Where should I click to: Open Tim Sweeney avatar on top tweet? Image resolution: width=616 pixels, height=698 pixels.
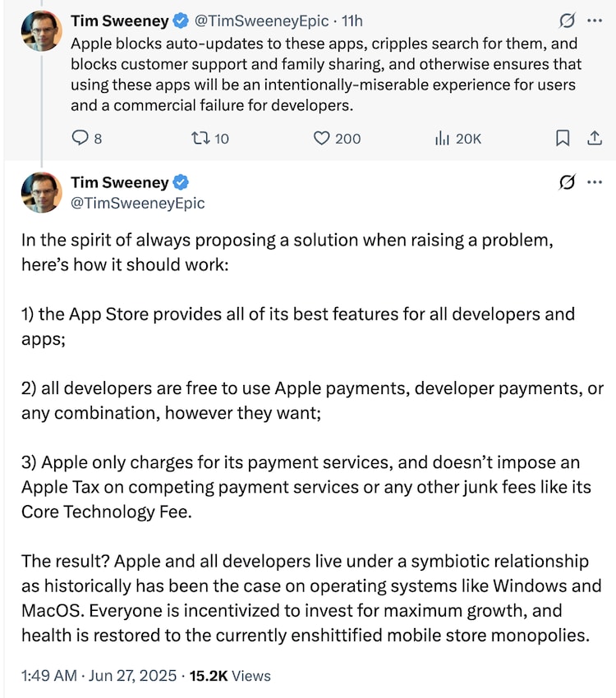pyautogui.click(x=41, y=31)
